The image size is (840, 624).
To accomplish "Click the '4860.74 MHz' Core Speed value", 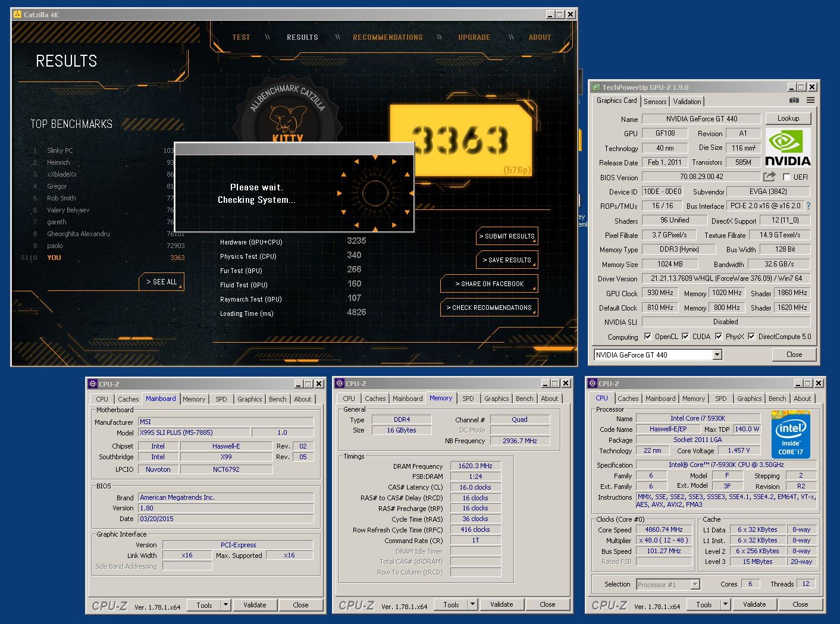I will [664, 529].
